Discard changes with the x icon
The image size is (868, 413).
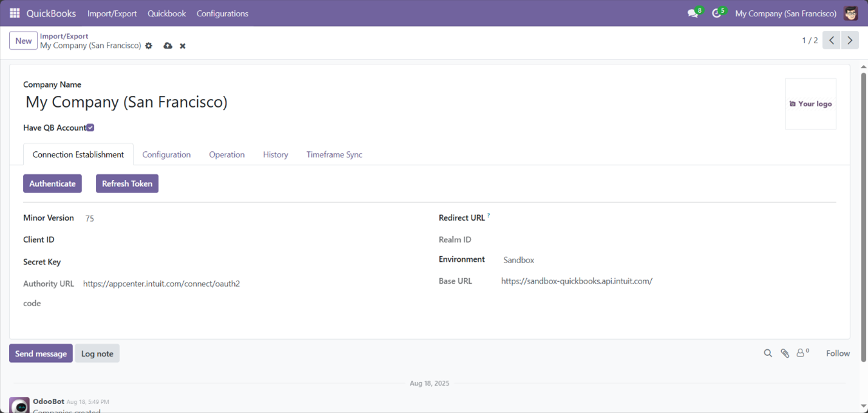point(182,46)
